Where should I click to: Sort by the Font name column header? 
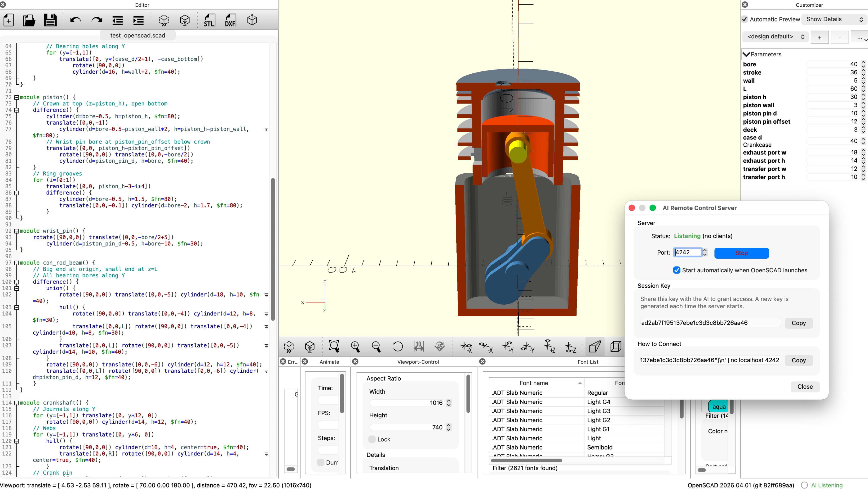534,383
